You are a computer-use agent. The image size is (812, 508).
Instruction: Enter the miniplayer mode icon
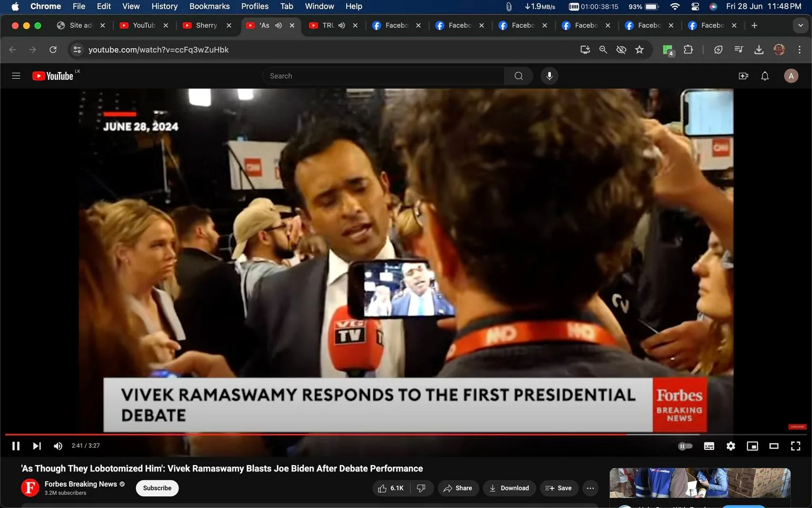(x=752, y=446)
